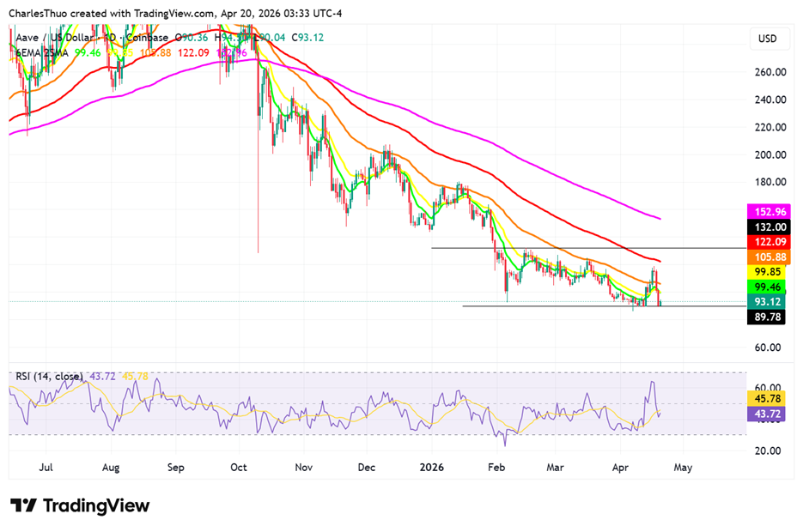Viewport: 803px width, 532px height.
Task: Click the yellow RSI 45.78 value label
Action: [x=770, y=398]
